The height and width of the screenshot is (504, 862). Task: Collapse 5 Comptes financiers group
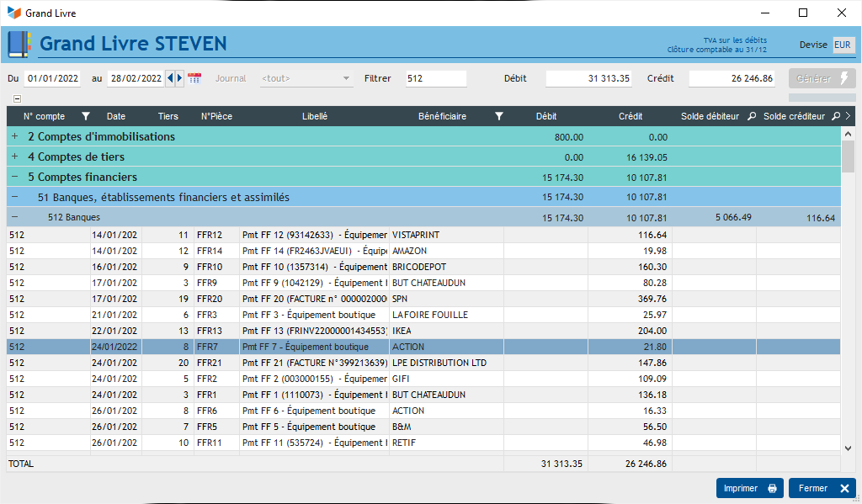[14, 177]
